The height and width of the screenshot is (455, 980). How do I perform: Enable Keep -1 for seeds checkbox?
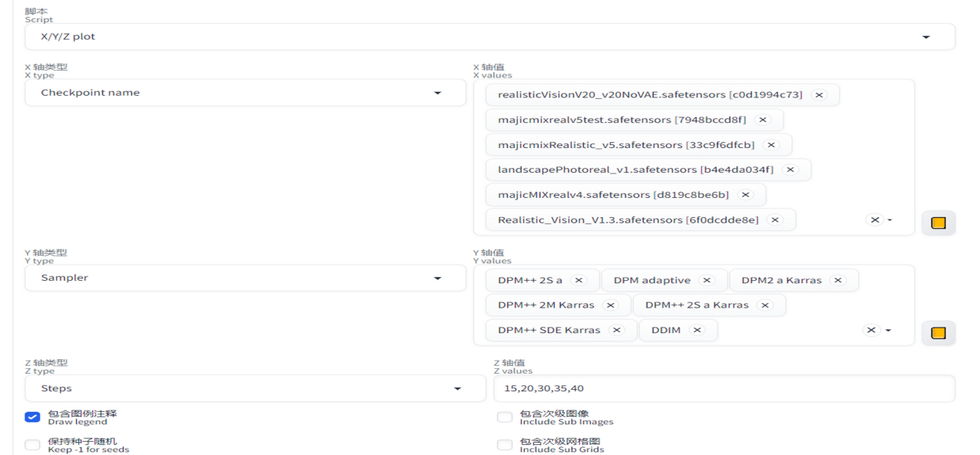tap(32, 445)
